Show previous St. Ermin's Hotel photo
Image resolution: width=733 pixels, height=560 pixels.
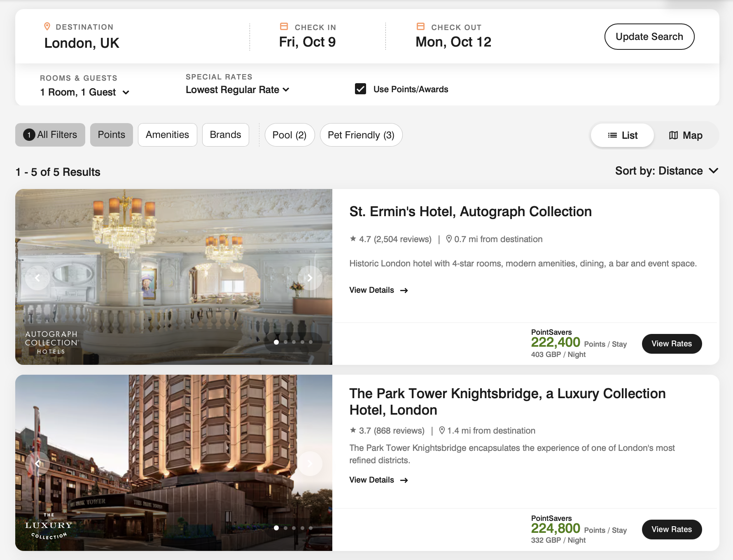(x=37, y=278)
